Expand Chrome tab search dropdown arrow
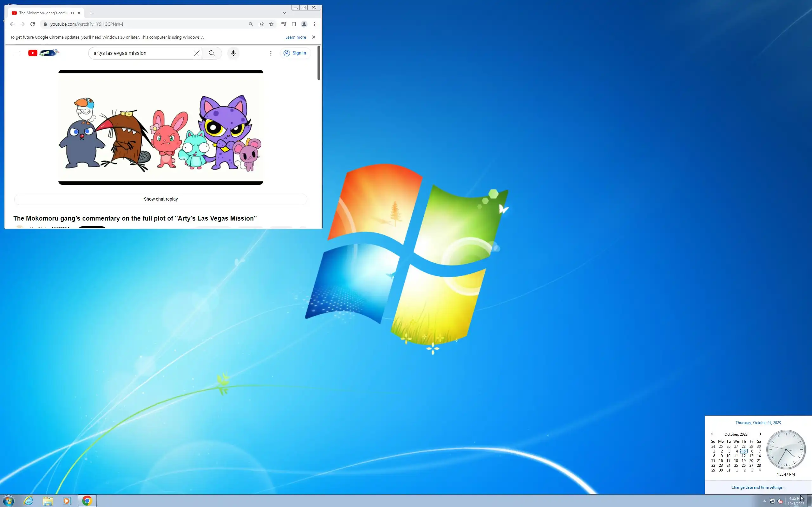 pyautogui.click(x=285, y=13)
